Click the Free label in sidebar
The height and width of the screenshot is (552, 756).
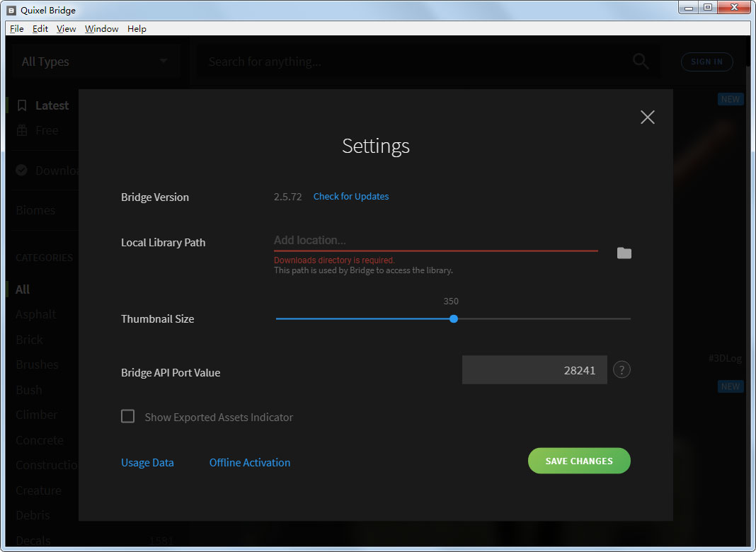point(47,130)
